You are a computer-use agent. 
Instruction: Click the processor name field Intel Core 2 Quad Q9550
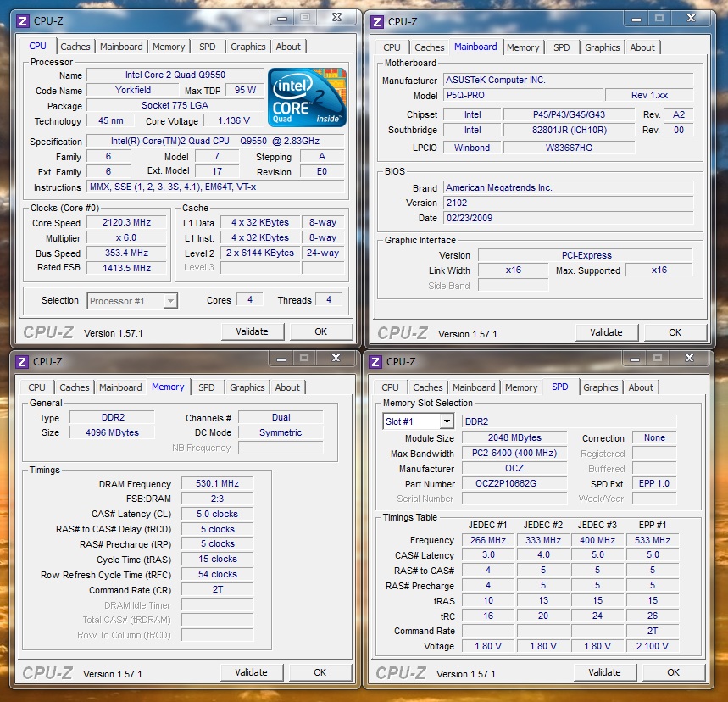[175, 75]
